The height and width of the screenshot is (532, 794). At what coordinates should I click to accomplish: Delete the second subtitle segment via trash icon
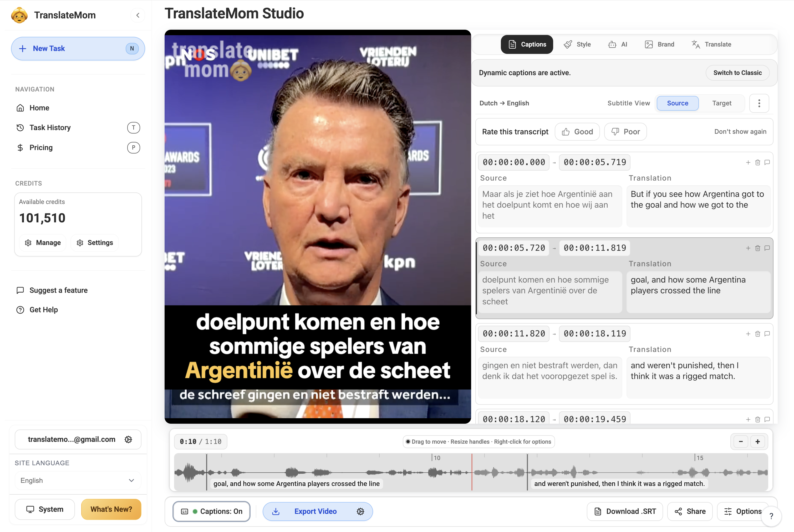[757, 248]
